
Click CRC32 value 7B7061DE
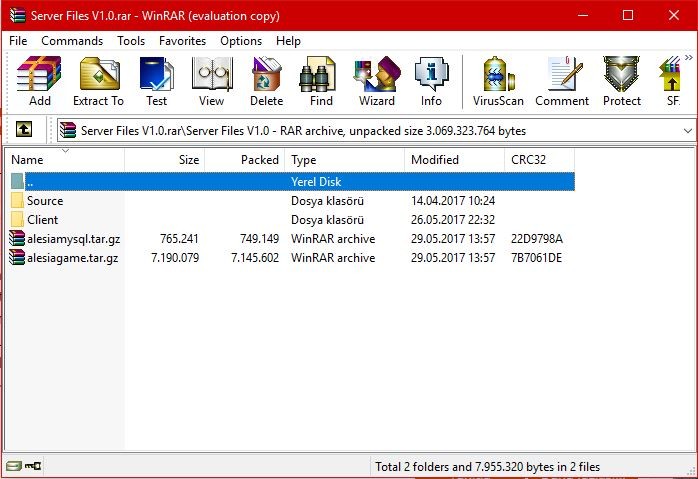click(536, 258)
